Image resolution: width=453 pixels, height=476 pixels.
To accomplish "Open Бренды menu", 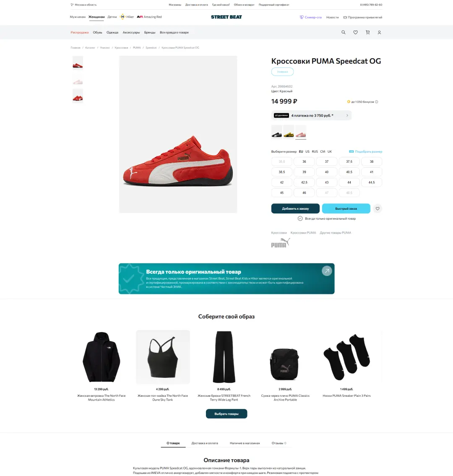I will (150, 32).
